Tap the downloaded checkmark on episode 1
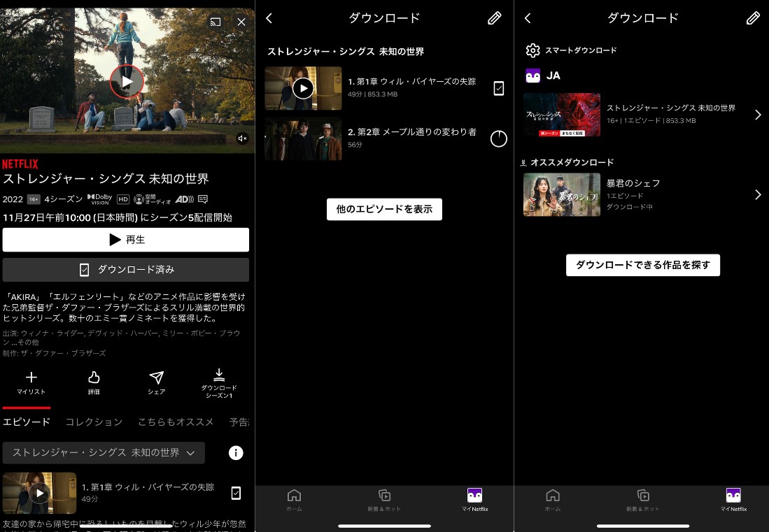The width and height of the screenshot is (769, 532). click(499, 88)
